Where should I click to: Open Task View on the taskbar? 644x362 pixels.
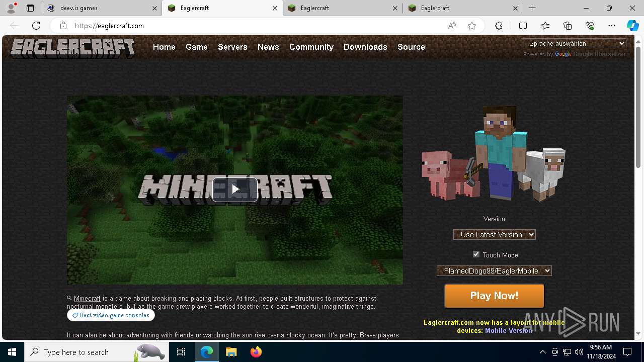pos(181,352)
